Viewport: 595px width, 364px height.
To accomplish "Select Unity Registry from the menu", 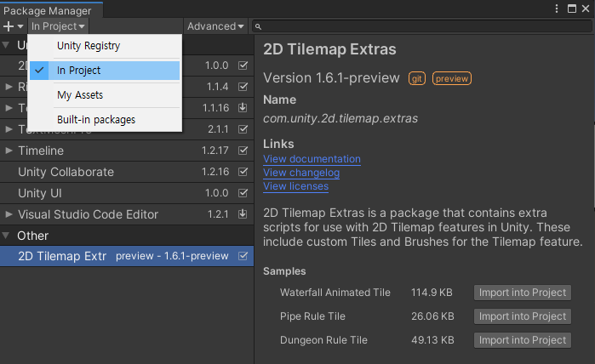I will click(105, 46).
